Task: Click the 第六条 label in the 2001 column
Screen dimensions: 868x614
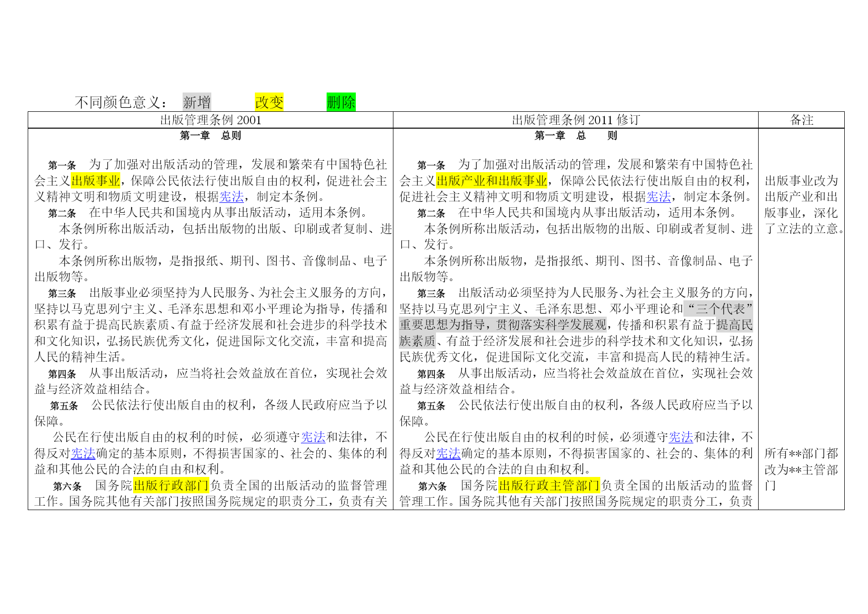Action: (x=67, y=486)
